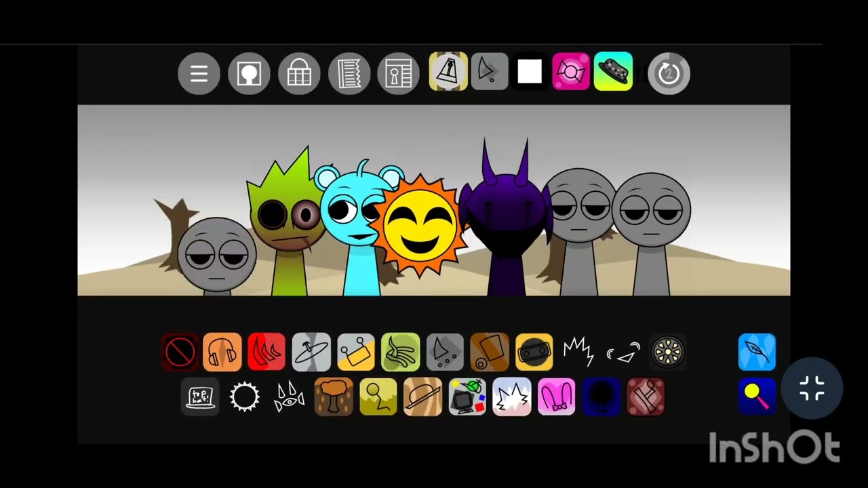The image size is (868, 488).
Task: Choose the black hat on cyan-green icon
Action: click(613, 71)
